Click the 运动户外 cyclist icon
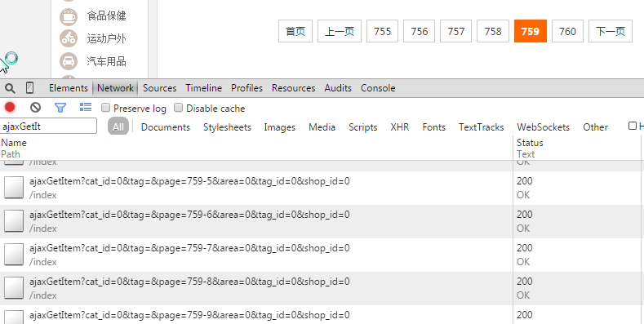Viewport: 644px width, 324px height. (x=69, y=38)
